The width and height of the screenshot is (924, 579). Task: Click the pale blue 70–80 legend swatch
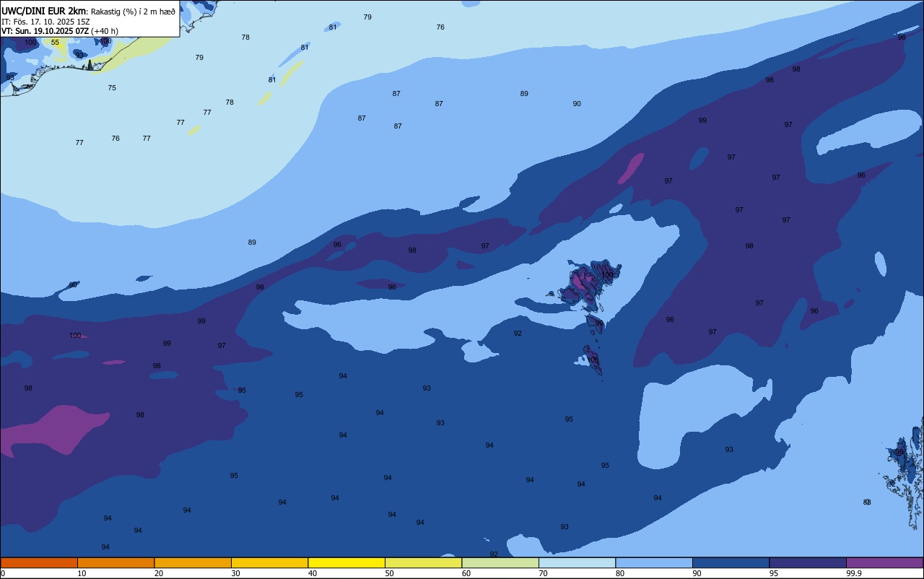(x=577, y=562)
